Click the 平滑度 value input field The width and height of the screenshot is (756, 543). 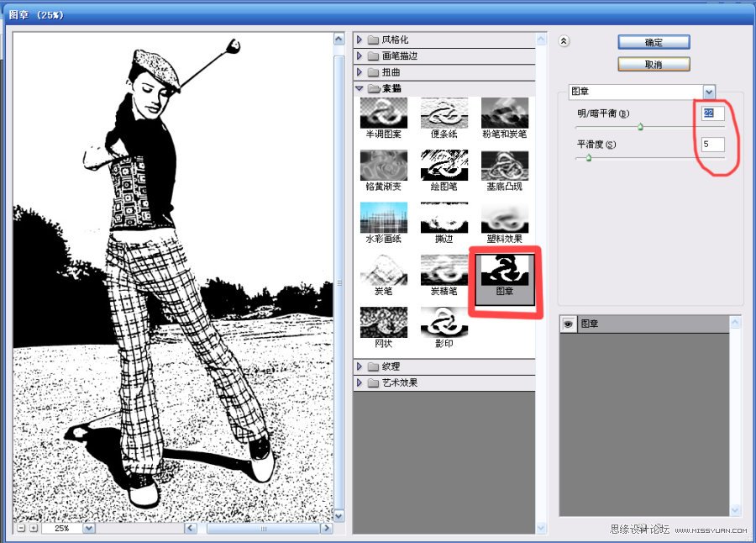pyautogui.click(x=712, y=145)
